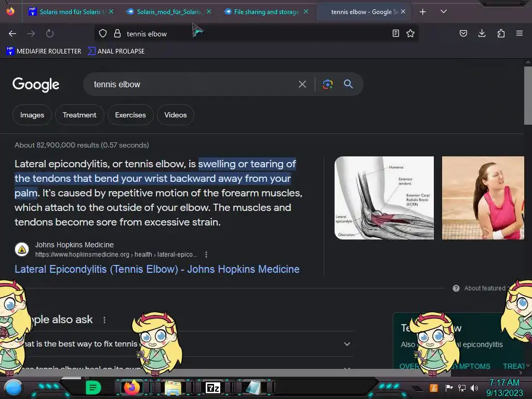Open the Pocket save icon

pyautogui.click(x=463, y=33)
